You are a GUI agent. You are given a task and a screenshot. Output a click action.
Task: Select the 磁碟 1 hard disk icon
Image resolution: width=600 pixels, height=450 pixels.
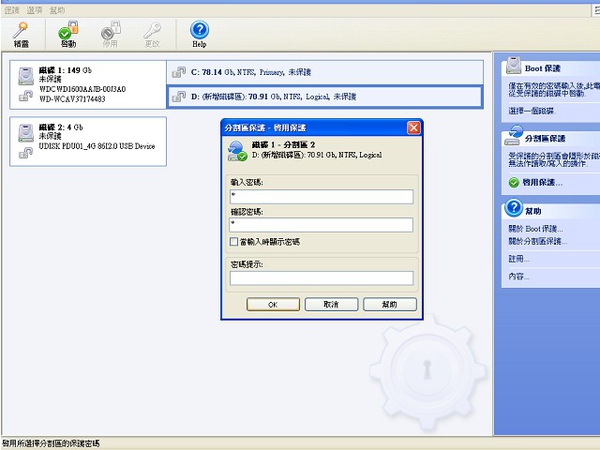[26, 76]
